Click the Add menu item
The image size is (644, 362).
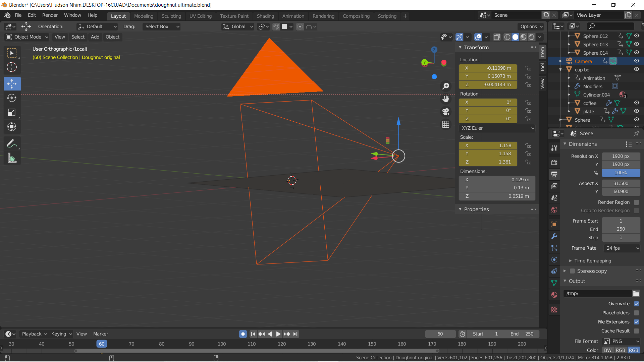pyautogui.click(x=95, y=37)
